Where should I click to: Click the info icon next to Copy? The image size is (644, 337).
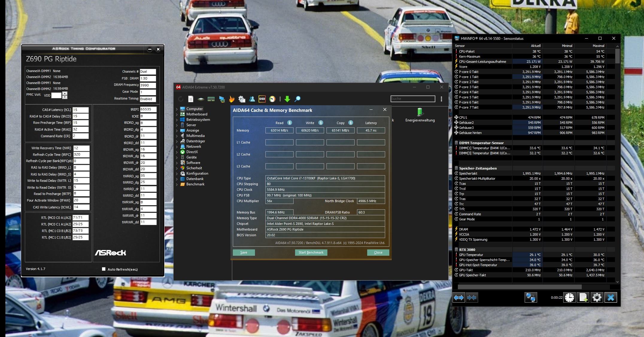click(x=351, y=123)
